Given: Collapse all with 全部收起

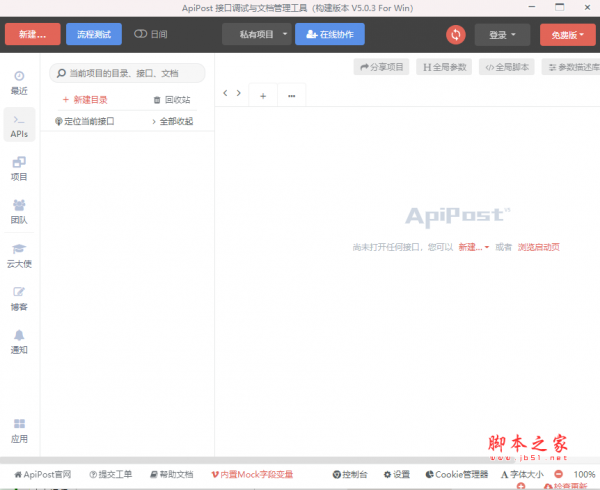Looking at the screenshot, I should pyautogui.click(x=172, y=122).
